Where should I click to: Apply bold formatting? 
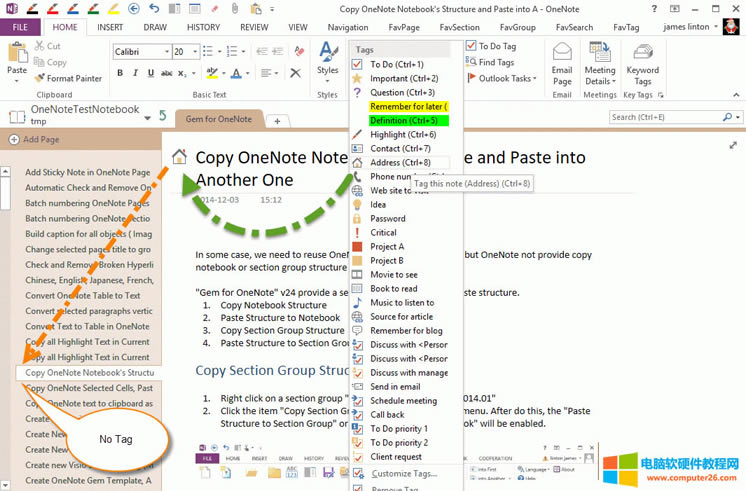tap(120, 73)
